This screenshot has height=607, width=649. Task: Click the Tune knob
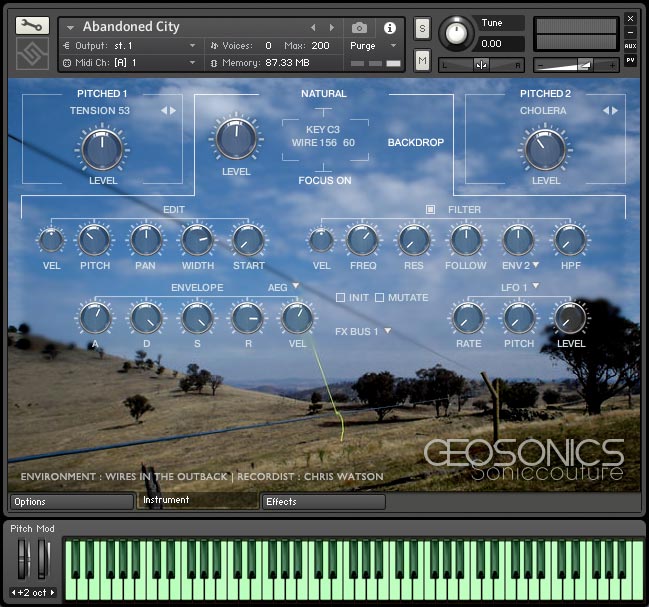click(x=456, y=33)
